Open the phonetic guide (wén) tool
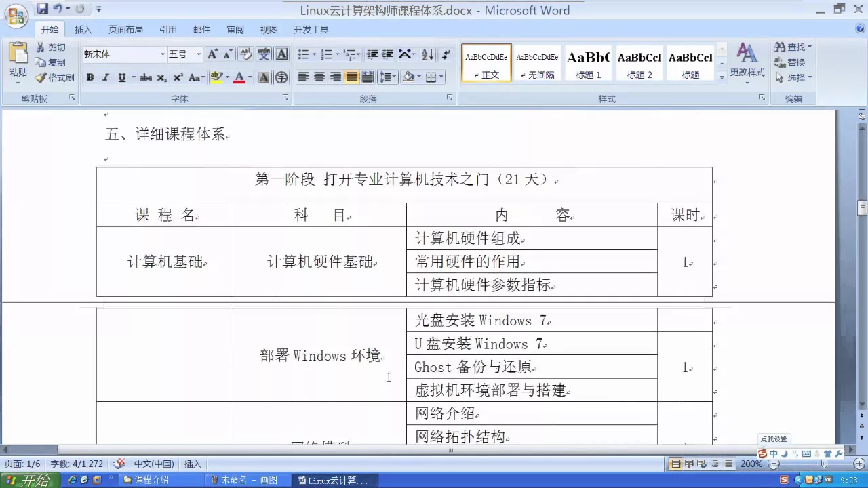Image resolution: width=868 pixels, height=488 pixels. coord(264,54)
